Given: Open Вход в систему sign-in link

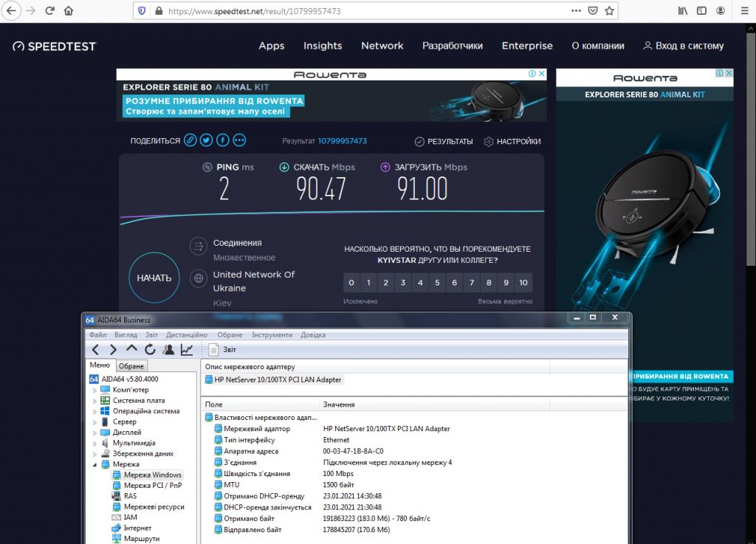Looking at the screenshot, I should point(684,46).
